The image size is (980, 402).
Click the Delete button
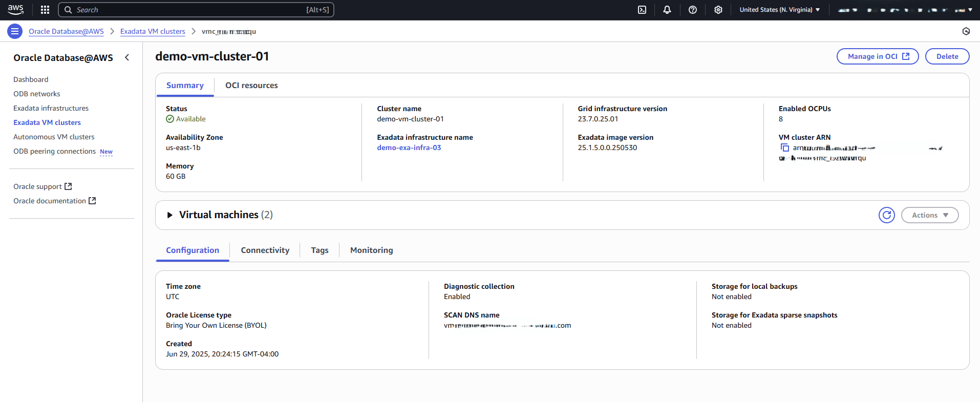947,56
